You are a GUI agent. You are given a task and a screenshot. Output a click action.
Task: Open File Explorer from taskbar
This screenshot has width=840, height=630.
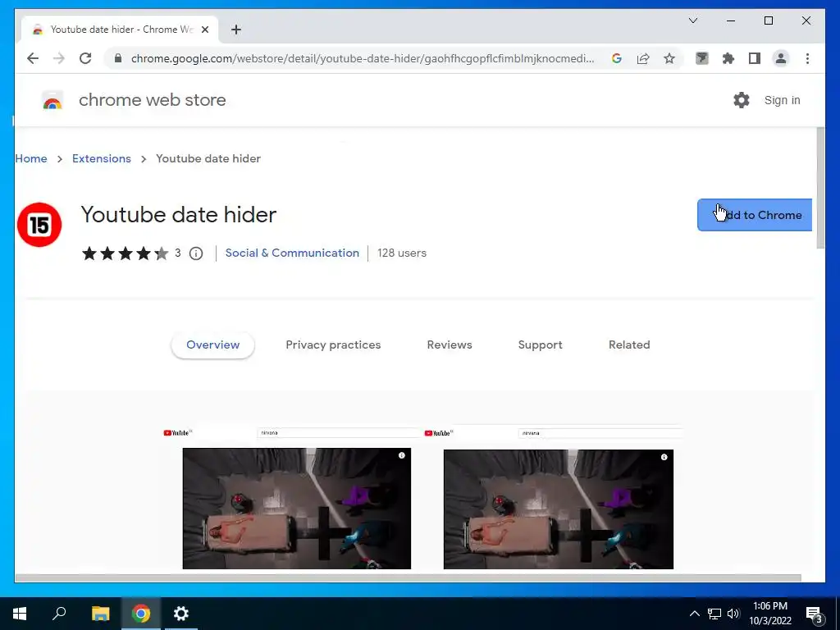click(100, 614)
